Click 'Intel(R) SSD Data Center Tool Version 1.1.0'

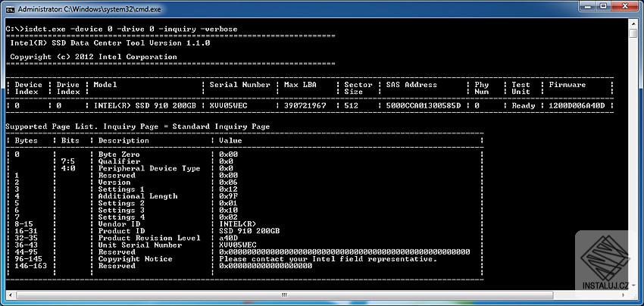coord(110,43)
